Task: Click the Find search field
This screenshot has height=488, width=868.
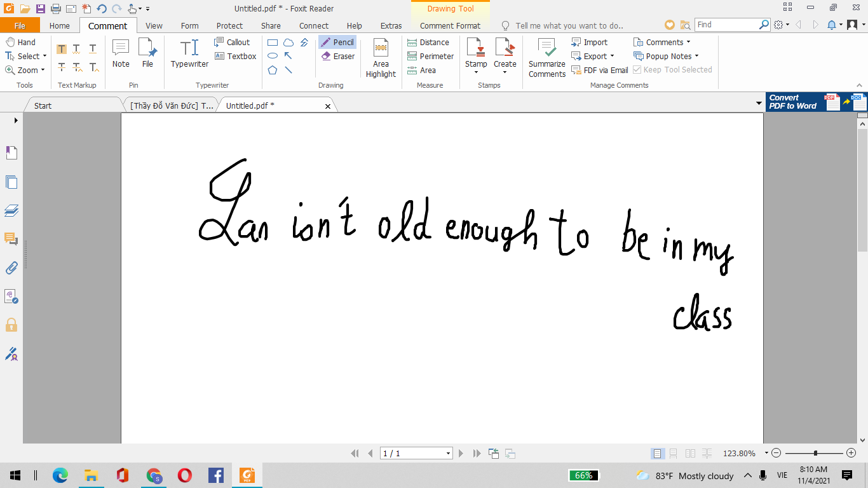Action: (726, 24)
